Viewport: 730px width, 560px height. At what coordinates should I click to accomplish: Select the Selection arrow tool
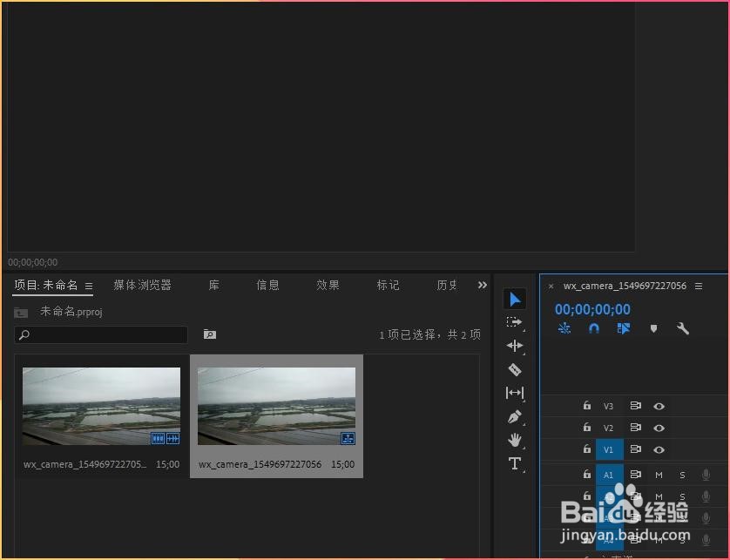515,300
